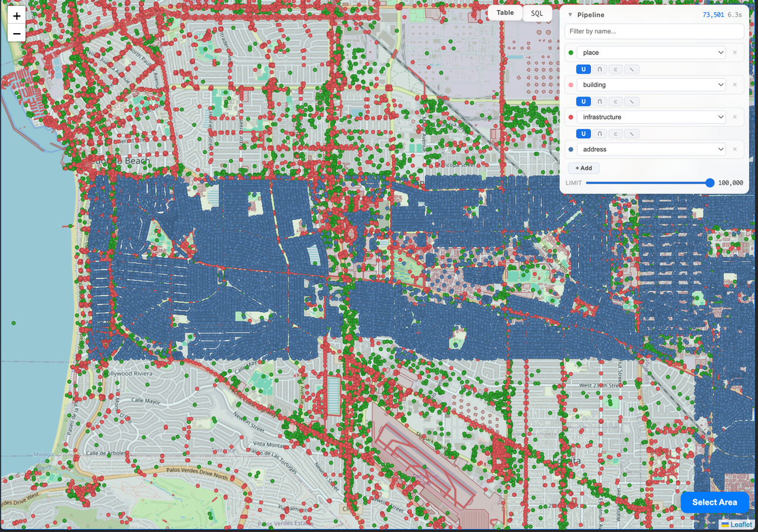Image resolution: width=758 pixels, height=532 pixels.
Task: Focus the Filter by name field
Action: [x=654, y=31]
